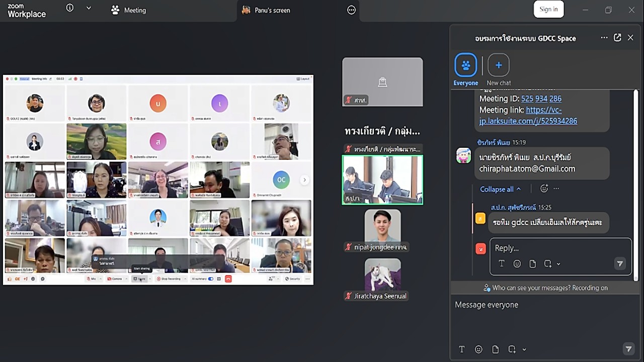Attach a file in the bottom message toolbar
644x362 pixels.
(x=496, y=349)
